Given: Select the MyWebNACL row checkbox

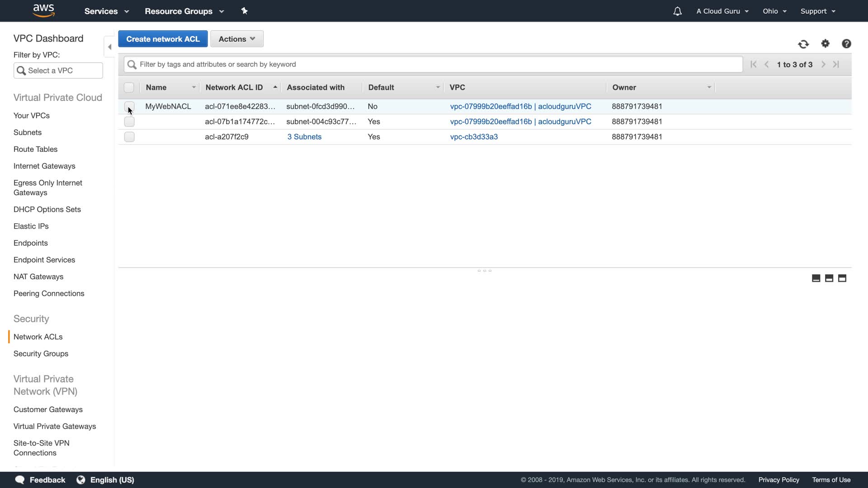Looking at the screenshot, I should (129, 107).
